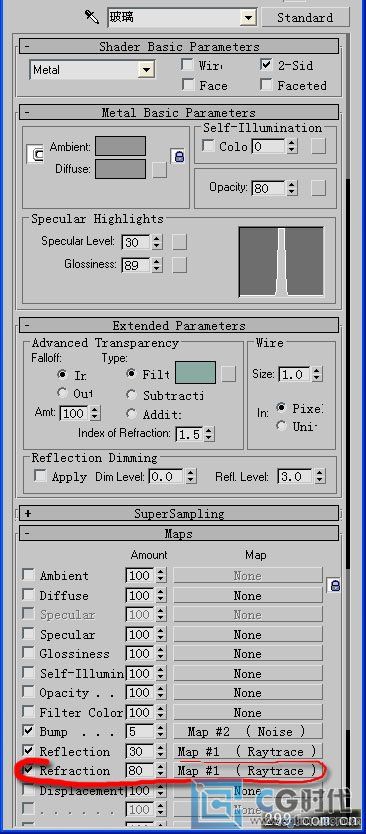The height and width of the screenshot is (834, 366).
Task: Open the Bump Map #2 (Noise) button
Action: click(248, 731)
